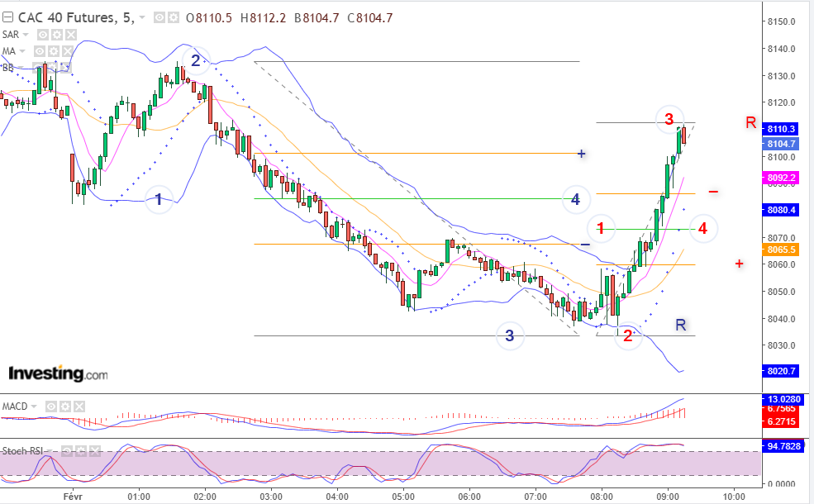Image resolution: width=814 pixels, height=504 pixels.
Task: Open settings gear for CAC 40 Futures
Action: [x=173, y=18]
